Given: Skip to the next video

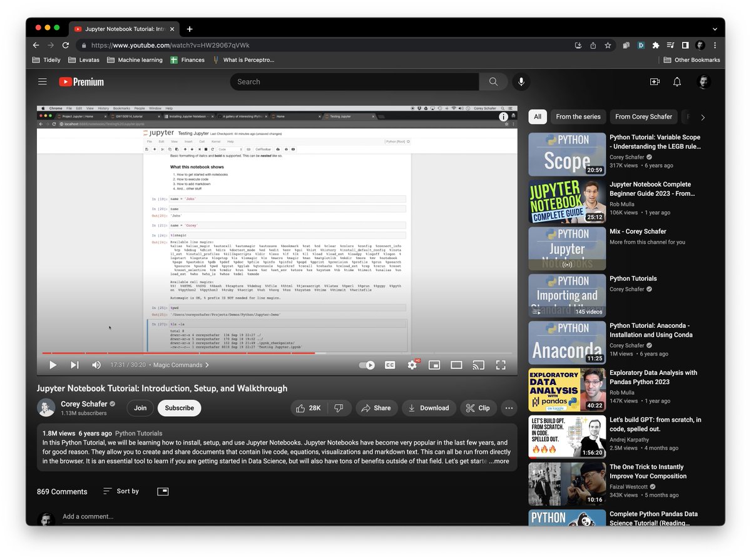Looking at the screenshot, I should 74,365.
